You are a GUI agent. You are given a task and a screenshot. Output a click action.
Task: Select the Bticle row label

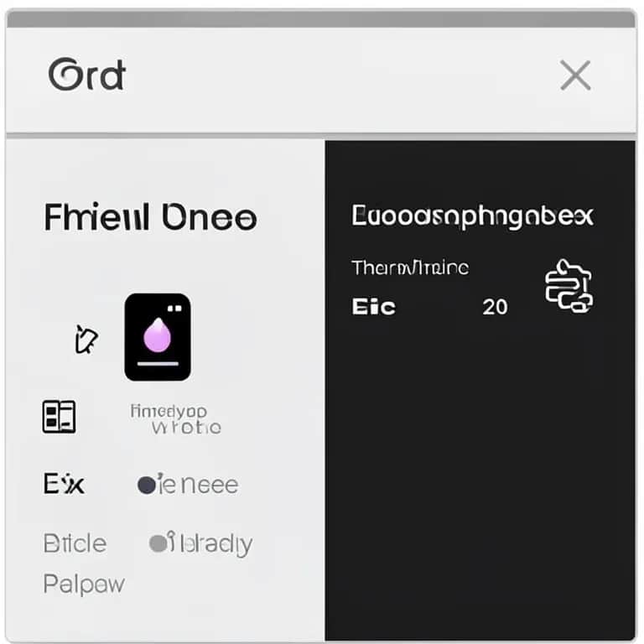click(75, 543)
